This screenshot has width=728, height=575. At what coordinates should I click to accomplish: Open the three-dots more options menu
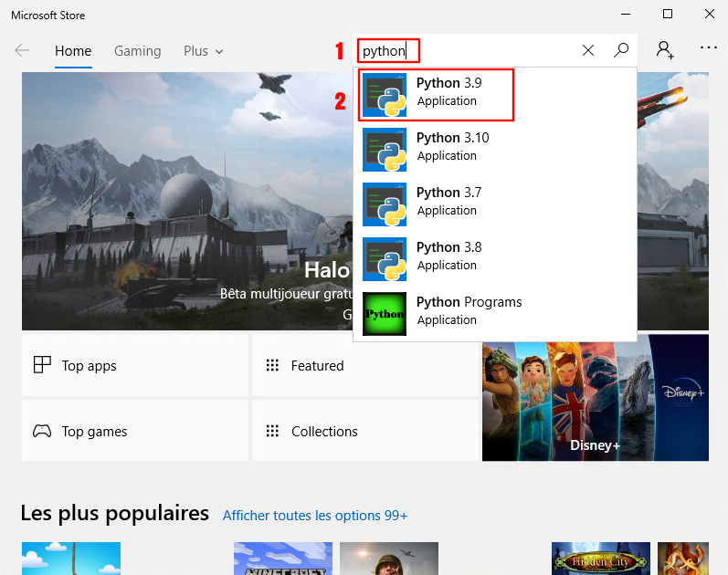point(709,48)
